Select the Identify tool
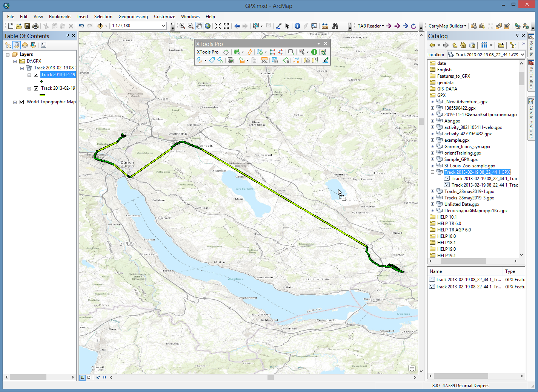Image resolution: width=538 pixels, height=392 pixels. [x=297, y=26]
